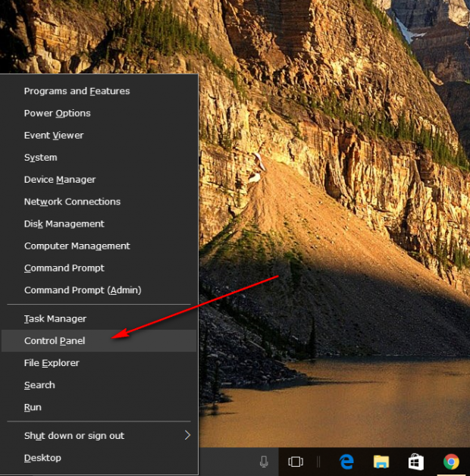Select Run from the menu
This screenshot has width=470, height=476.
[33, 407]
